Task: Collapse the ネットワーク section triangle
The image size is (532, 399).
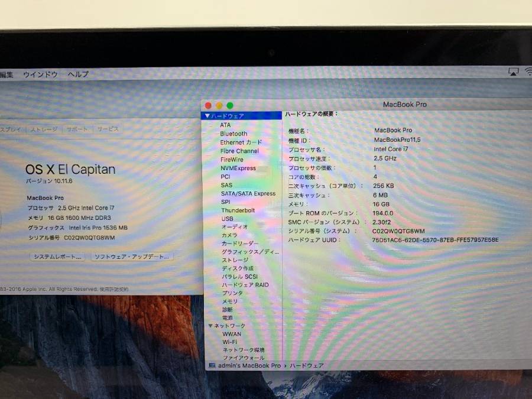Action: click(x=210, y=326)
